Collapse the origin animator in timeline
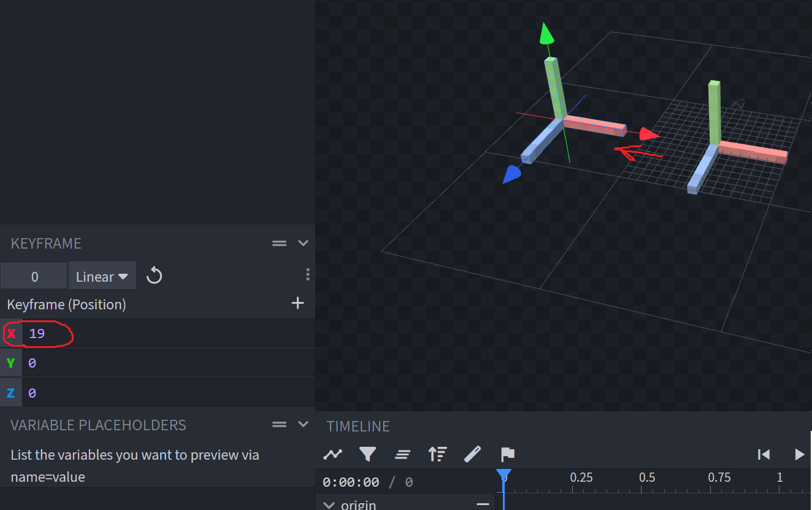 [x=329, y=505]
